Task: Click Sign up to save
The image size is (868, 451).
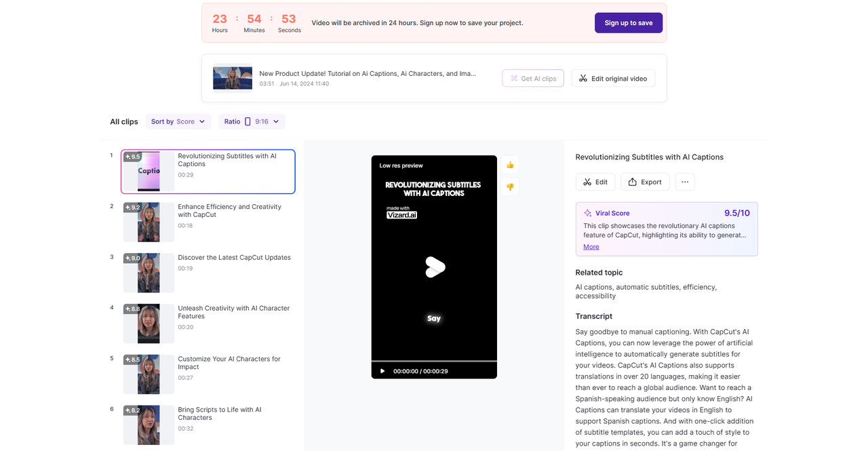Action: point(629,22)
